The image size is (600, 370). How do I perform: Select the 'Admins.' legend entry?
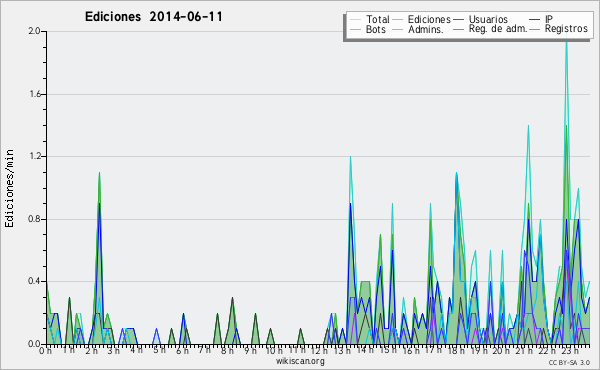(x=426, y=29)
